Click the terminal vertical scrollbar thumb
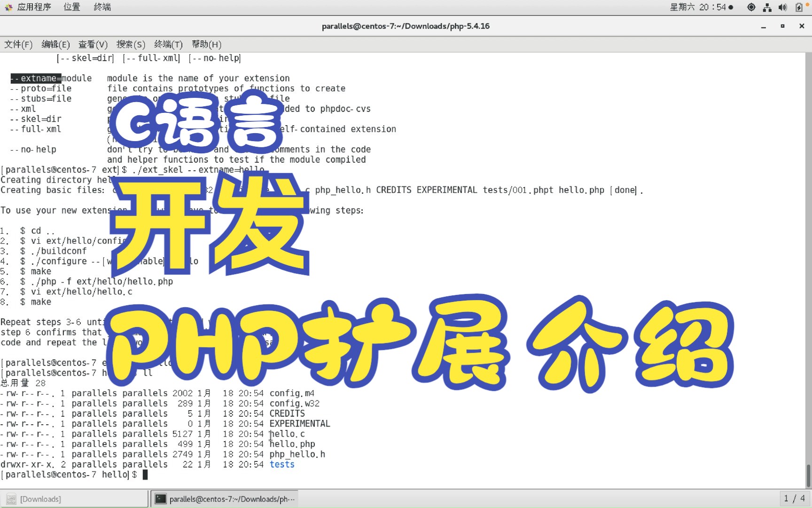The height and width of the screenshot is (508, 812). coord(808,476)
